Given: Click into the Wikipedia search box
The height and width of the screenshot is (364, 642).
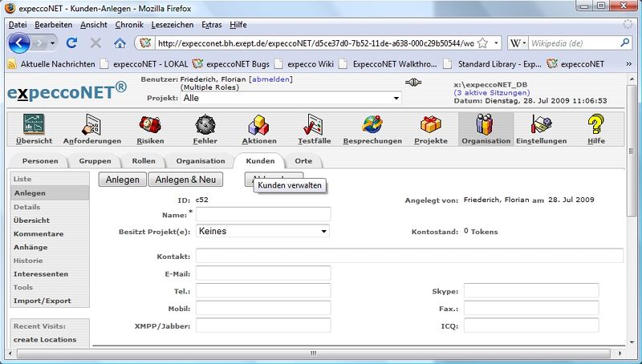Looking at the screenshot, I should 574,43.
